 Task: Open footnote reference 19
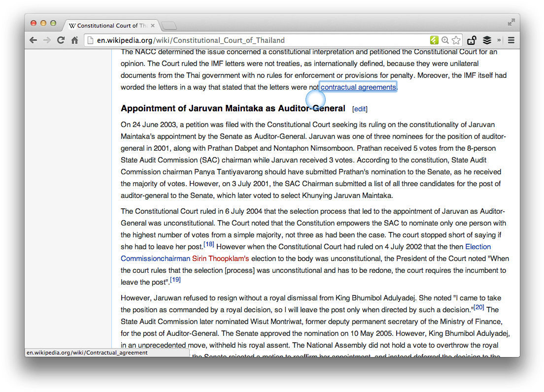175,280
